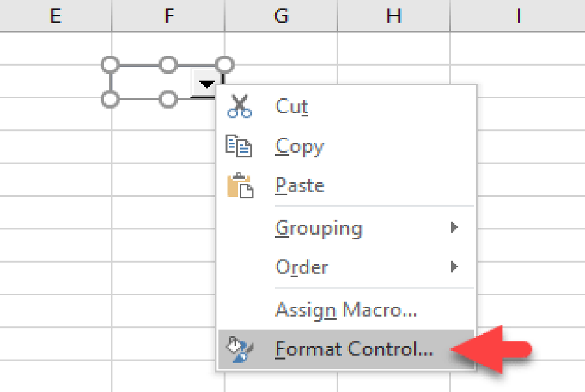Click the combo box top-middle handle
The height and width of the screenshot is (392, 585).
click(168, 65)
